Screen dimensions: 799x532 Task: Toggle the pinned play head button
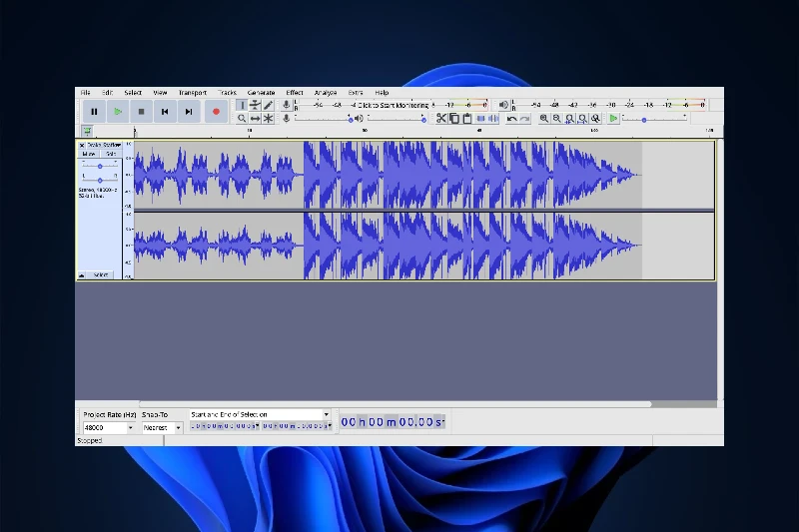pos(87,132)
